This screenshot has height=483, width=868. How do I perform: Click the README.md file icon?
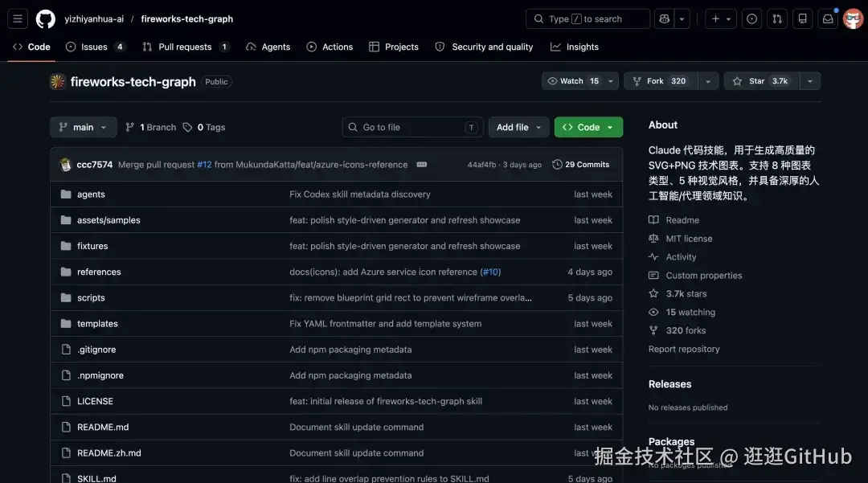[66, 427]
